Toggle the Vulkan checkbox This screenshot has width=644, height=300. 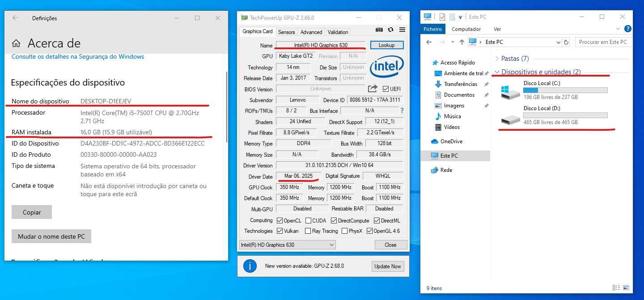pyautogui.click(x=280, y=231)
